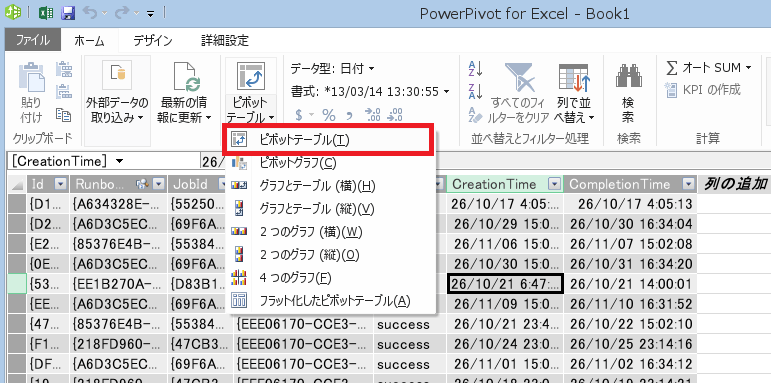Open Customize Quick Access Toolbar arrow
This screenshot has width=771, height=383.
point(150,14)
